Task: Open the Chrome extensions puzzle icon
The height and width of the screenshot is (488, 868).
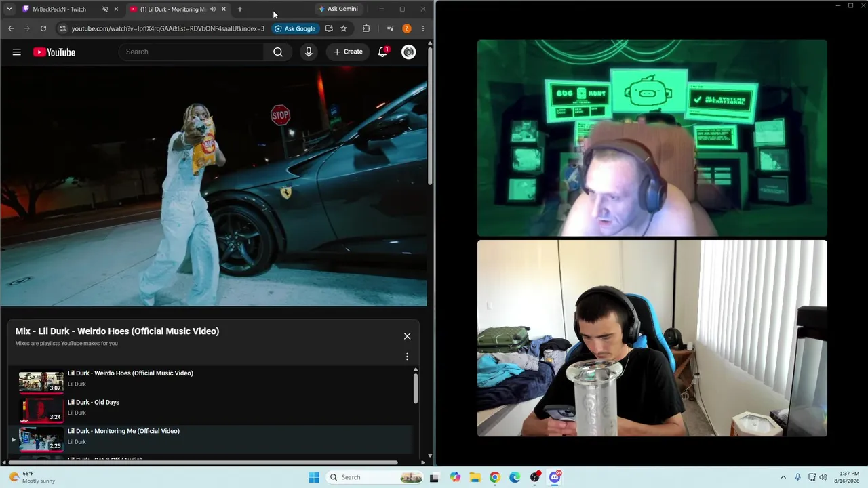Action: point(366,28)
